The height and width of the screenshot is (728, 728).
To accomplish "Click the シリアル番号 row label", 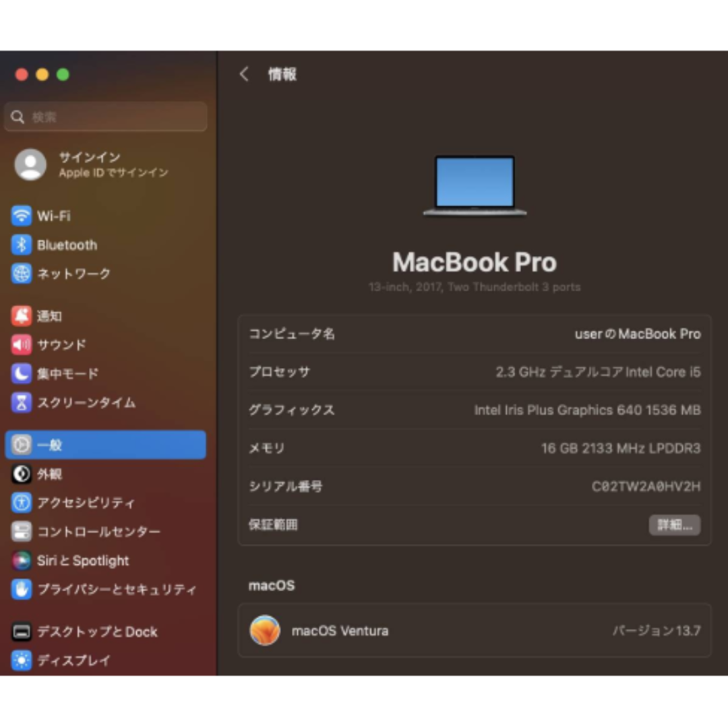I will pyautogui.click(x=286, y=486).
